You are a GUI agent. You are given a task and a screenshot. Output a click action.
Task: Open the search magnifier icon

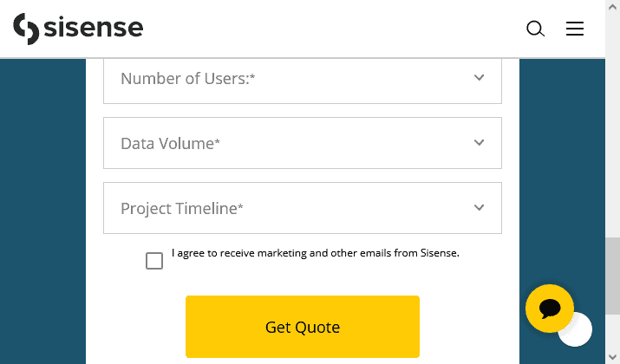click(535, 29)
